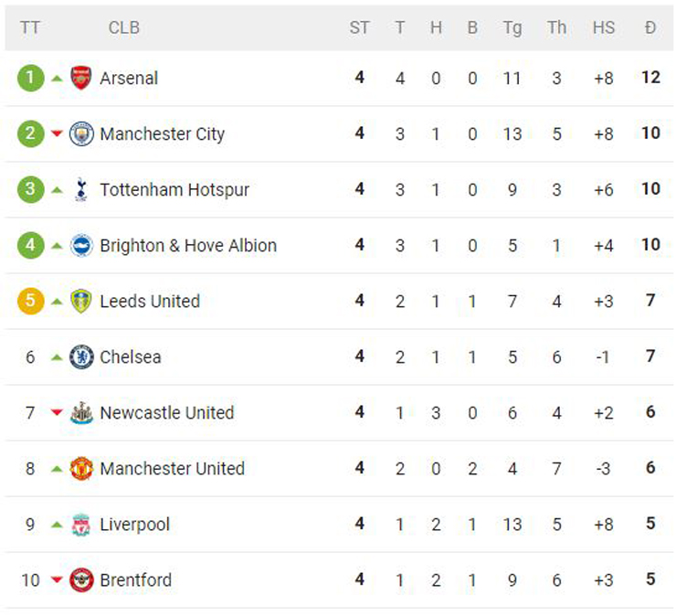The height and width of the screenshot is (616, 676).
Task: Click the Newcastle United crest icon
Action: click(x=81, y=412)
